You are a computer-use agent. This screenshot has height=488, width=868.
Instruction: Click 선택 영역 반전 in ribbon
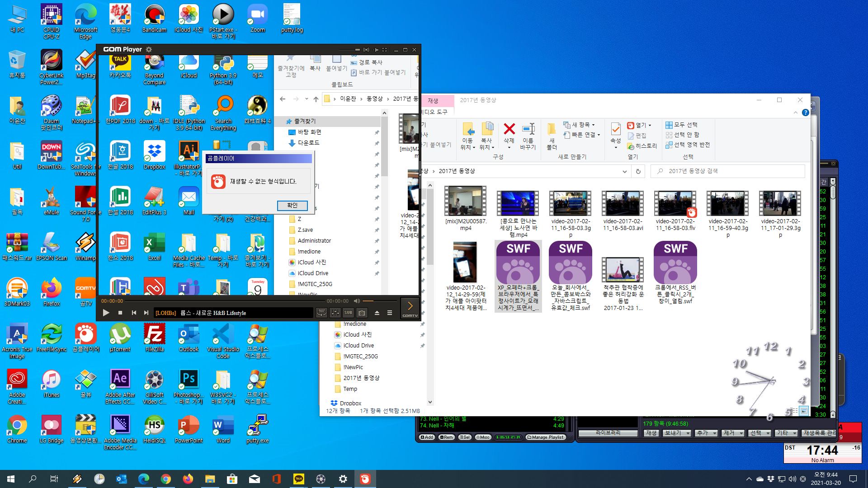pyautogui.click(x=688, y=145)
